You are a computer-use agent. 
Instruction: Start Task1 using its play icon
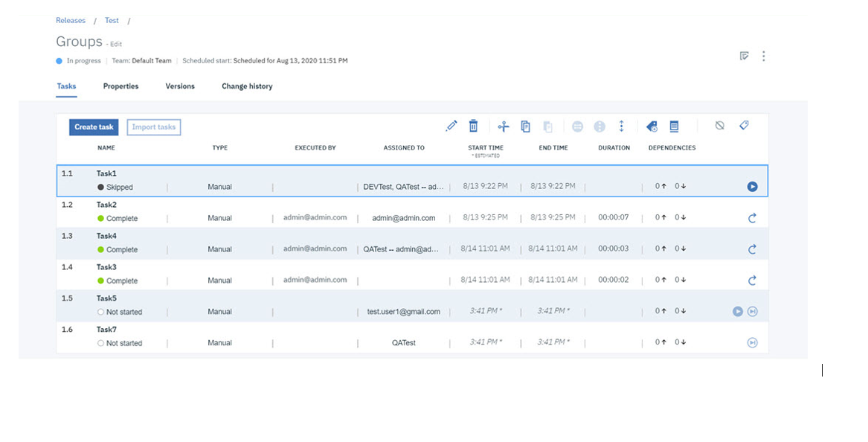(x=752, y=186)
